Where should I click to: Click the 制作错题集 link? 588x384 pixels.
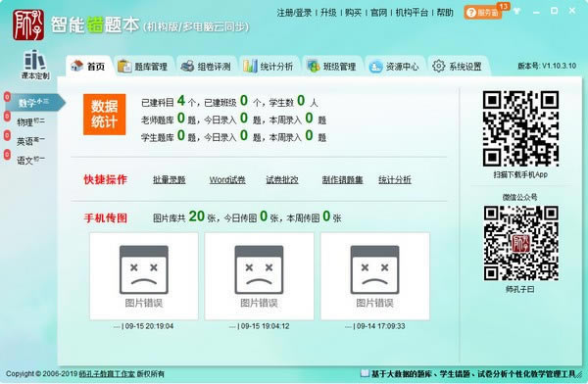point(342,180)
